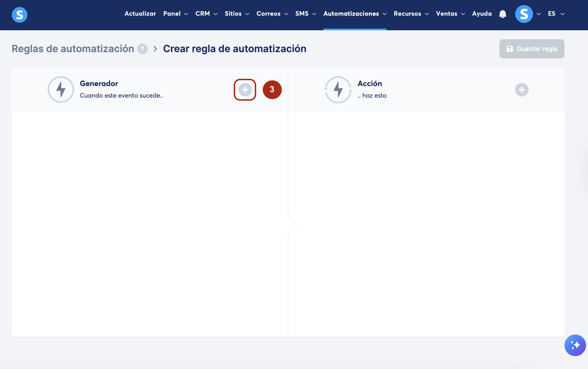Click the Ayuda link
The height and width of the screenshot is (369, 588).
(x=482, y=14)
